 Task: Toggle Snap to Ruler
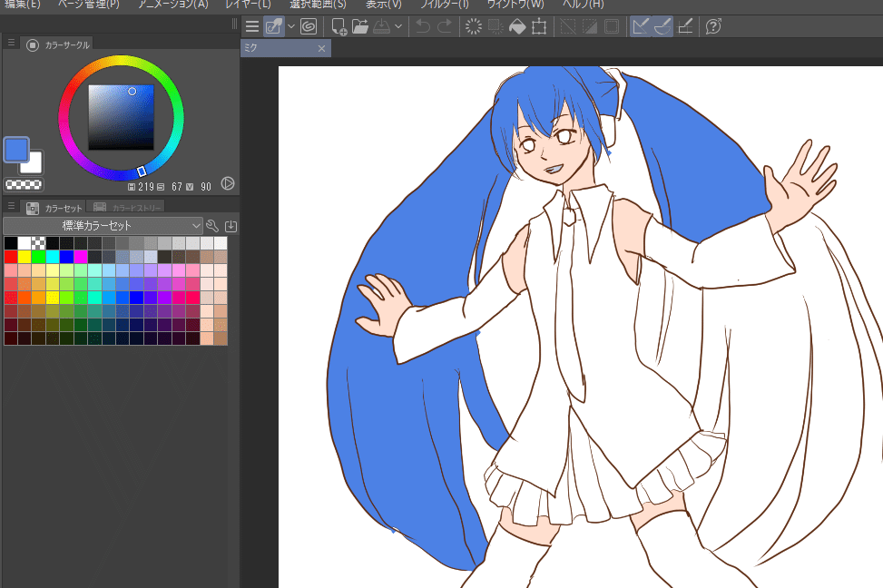tap(641, 26)
